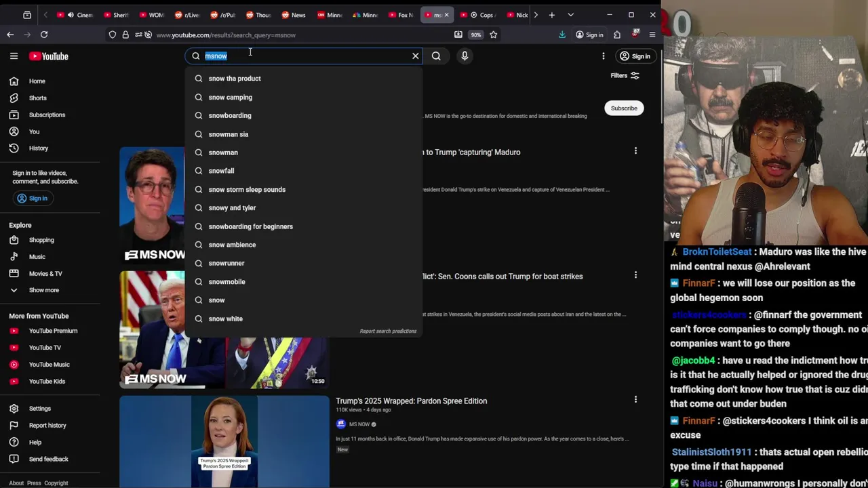Open browser downloads arrow

tap(562, 35)
